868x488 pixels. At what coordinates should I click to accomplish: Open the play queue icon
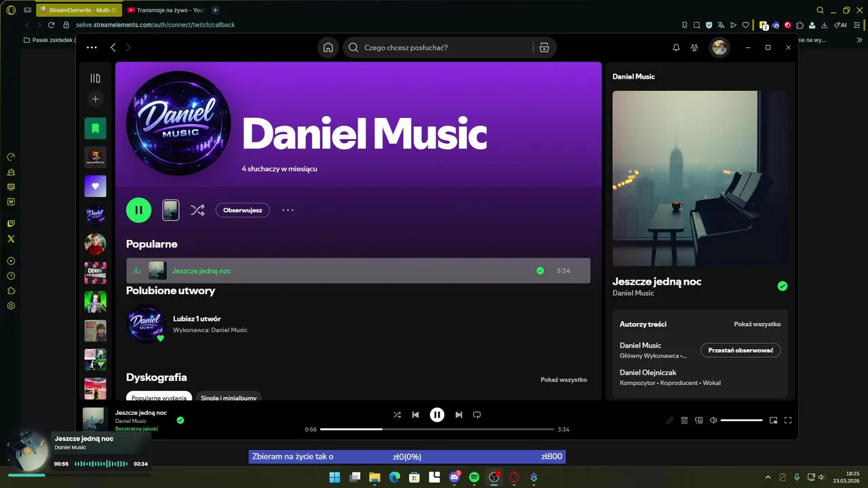684,420
